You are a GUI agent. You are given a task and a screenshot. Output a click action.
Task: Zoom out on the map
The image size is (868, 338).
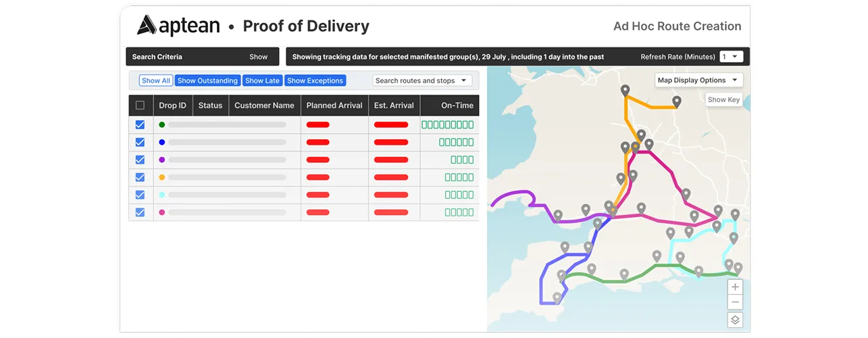click(736, 302)
